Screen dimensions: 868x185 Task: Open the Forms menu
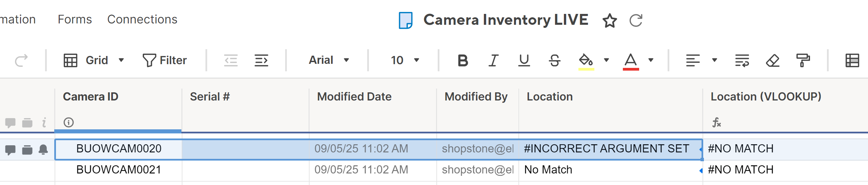[x=75, y=20]
